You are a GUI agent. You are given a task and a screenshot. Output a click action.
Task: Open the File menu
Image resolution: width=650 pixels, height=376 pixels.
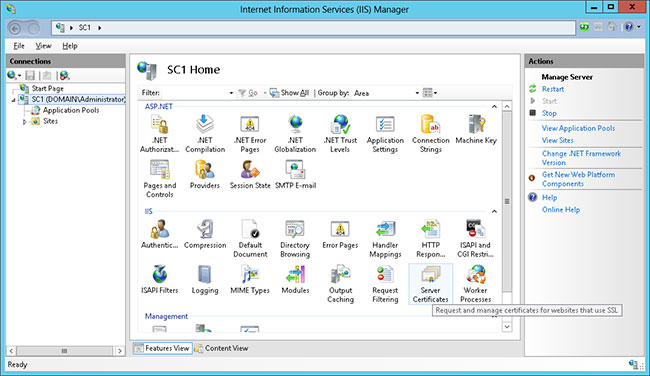(19, 46)
